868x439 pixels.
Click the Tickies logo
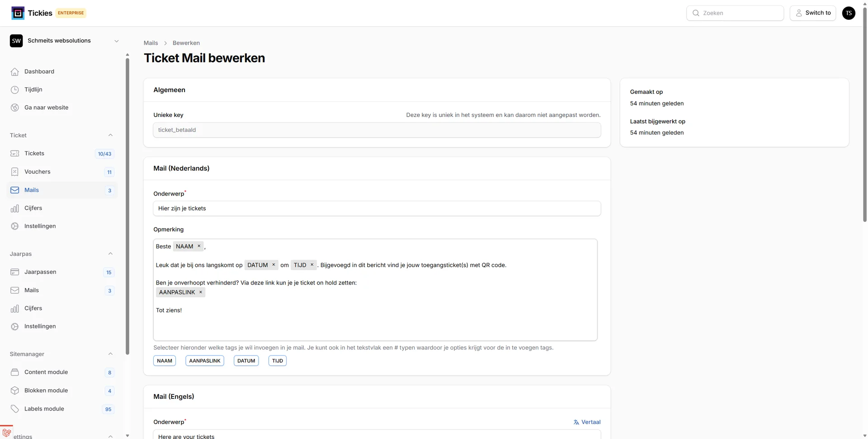tap(17, 13)
